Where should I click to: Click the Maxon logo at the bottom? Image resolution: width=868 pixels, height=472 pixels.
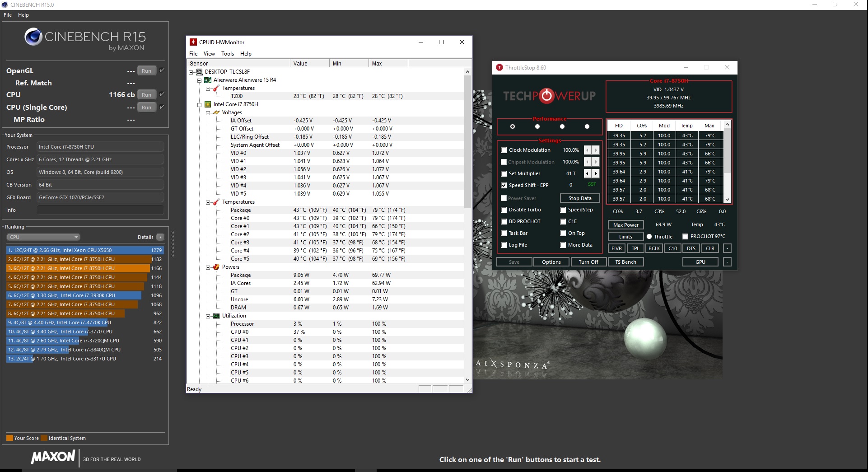coord(53,457)
